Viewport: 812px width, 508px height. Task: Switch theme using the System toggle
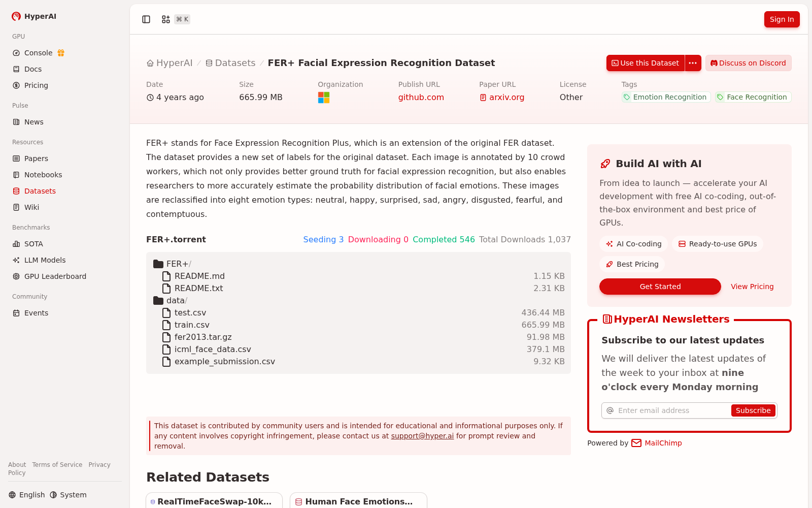[x=69, y=495]
